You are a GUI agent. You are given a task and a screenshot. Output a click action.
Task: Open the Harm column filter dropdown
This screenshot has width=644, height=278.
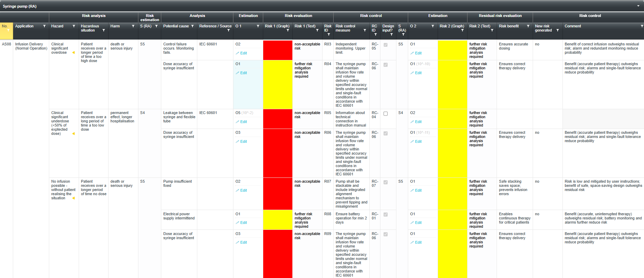click(x=133, y=26)
